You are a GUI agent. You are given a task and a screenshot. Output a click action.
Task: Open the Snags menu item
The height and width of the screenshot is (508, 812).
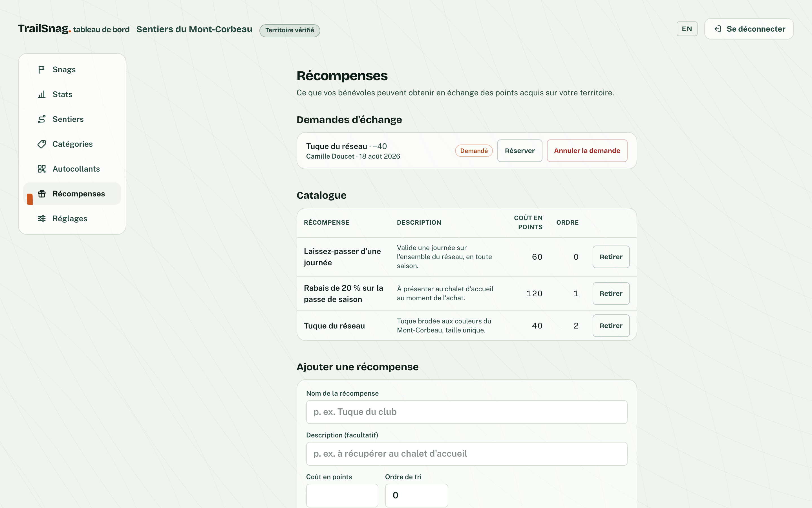72,69
